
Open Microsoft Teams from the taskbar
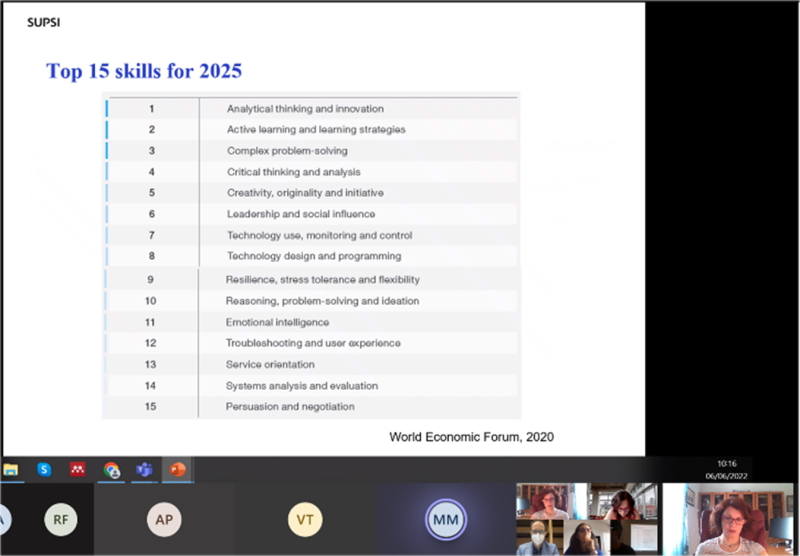coord(144,470)
